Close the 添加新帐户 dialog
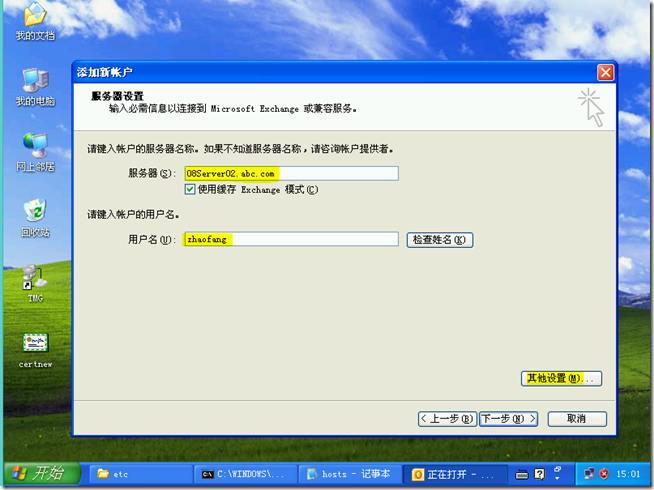654x490 pixels. [605, 73]
